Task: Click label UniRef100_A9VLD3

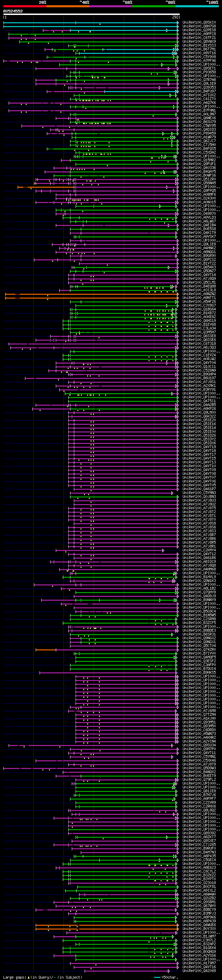Action: (x=199, y=218)
